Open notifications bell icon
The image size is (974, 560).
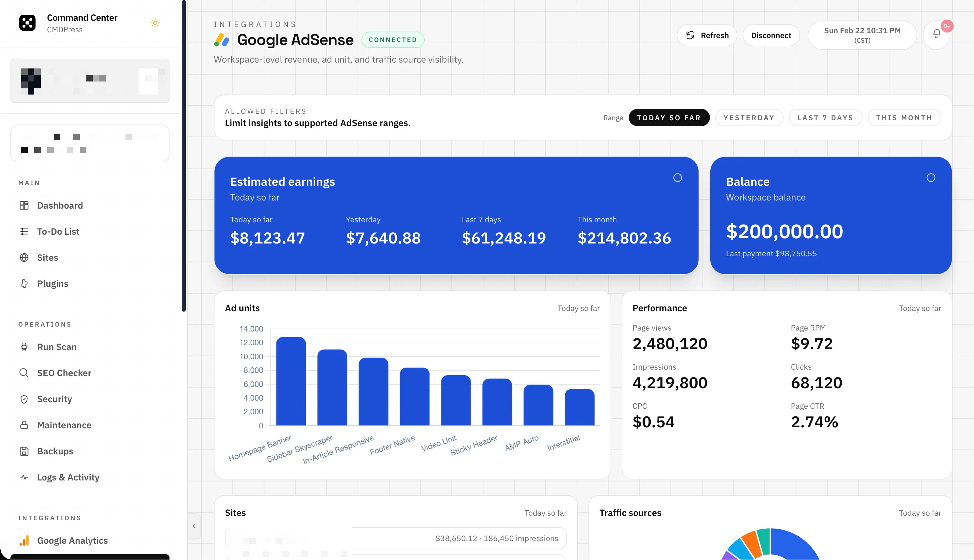click(936, 34)
